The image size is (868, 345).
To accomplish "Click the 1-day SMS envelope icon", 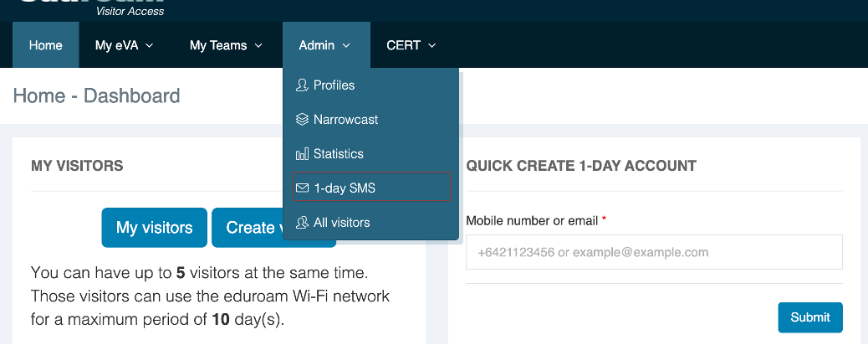I will [x=302, y=188].
